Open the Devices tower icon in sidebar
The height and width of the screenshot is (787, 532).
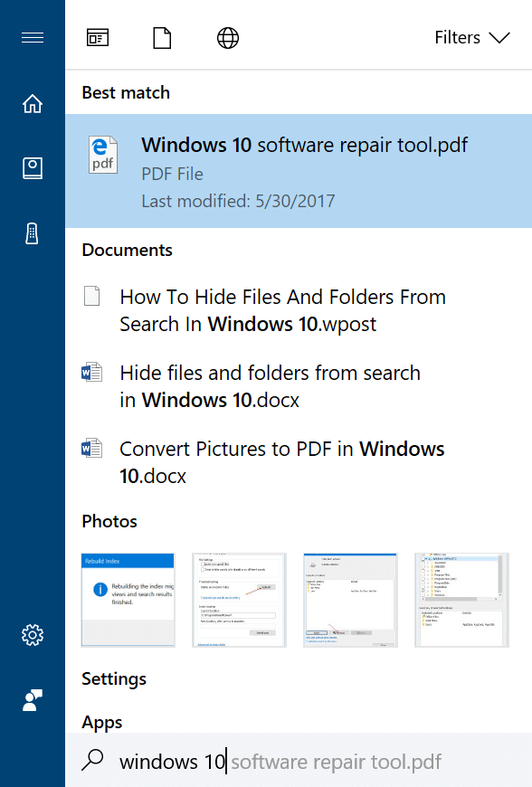coord(33,233)
